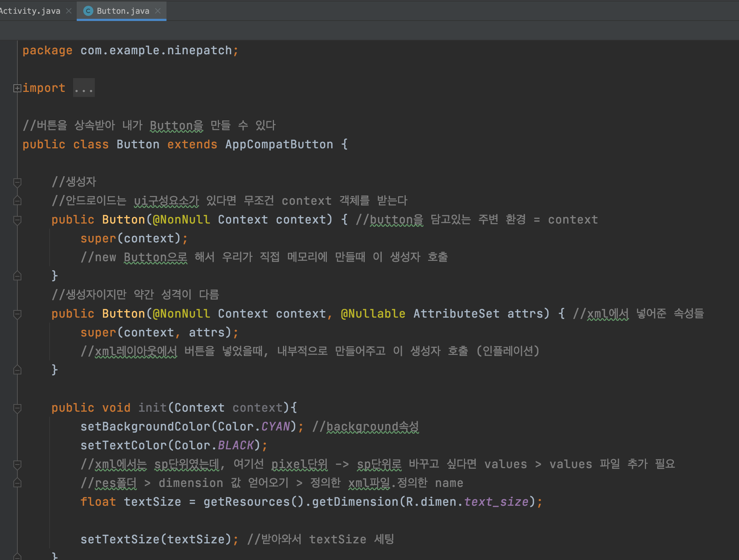Click the text_size dimension reference
The image size is (739, 560).
tap(496, 502)
